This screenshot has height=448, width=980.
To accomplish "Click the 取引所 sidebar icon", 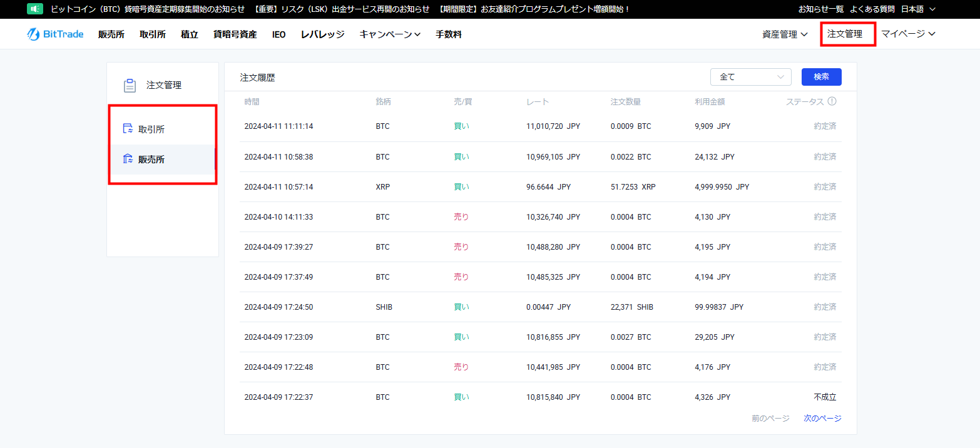I will [x=128, y=129].
